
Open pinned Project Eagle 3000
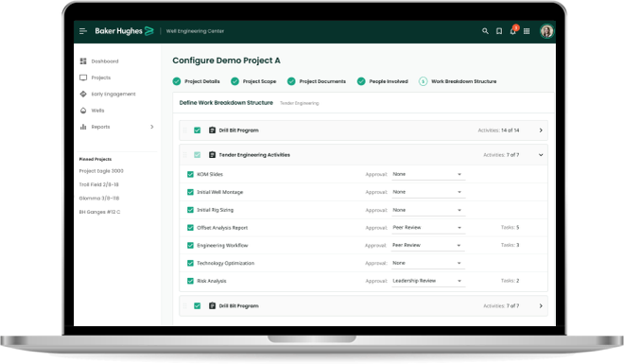click(x=101, y=171)
